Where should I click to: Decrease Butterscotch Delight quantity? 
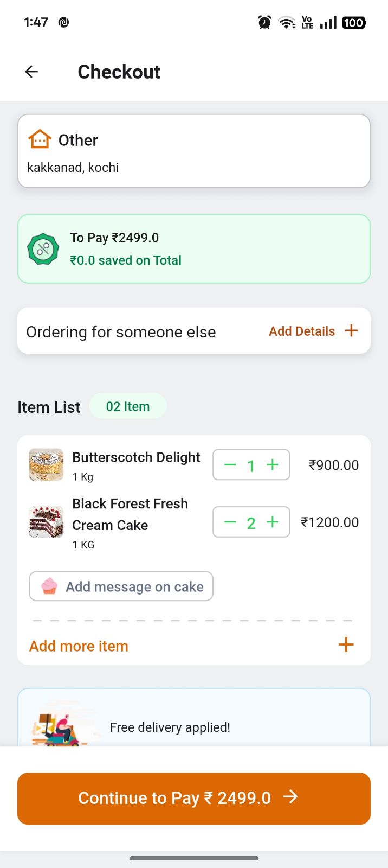[230, 465]
